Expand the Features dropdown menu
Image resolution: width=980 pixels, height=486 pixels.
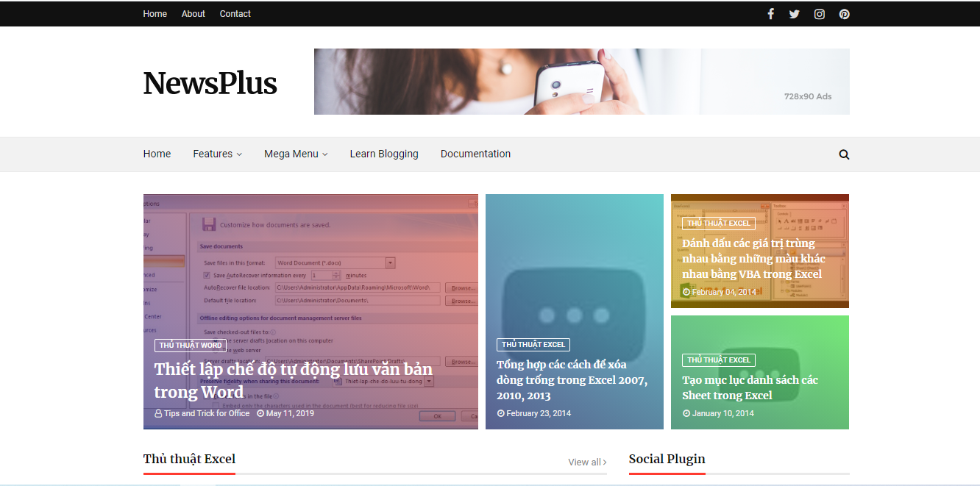tap(217, 154)
